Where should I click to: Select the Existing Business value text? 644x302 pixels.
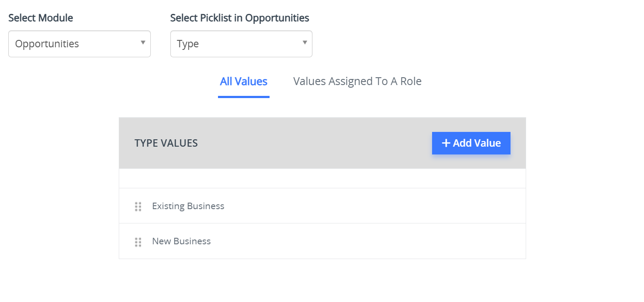188,206
